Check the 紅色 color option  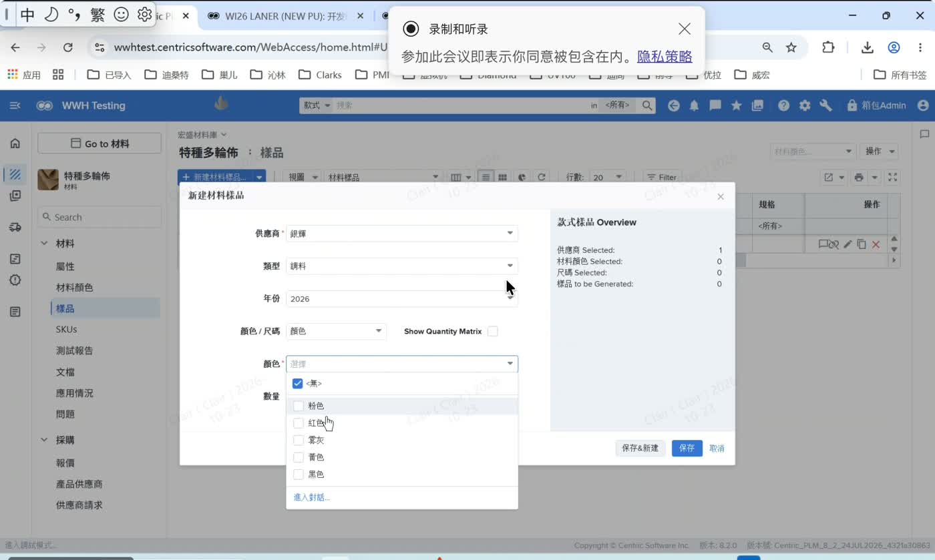click(x=298, y=423)
